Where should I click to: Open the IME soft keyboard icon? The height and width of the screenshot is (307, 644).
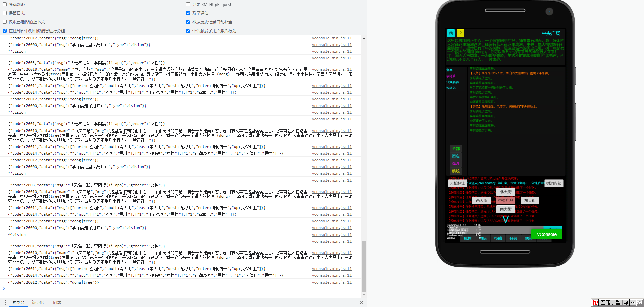(x=639, y=303)
